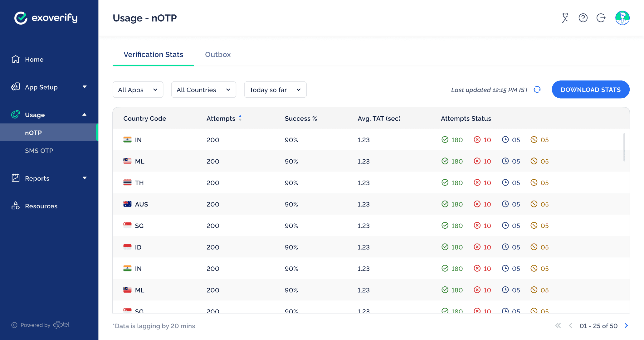Click the refresh icon beside Last updated
The height and width of the screenshot is (340, 644).
[x=537, y=90]
